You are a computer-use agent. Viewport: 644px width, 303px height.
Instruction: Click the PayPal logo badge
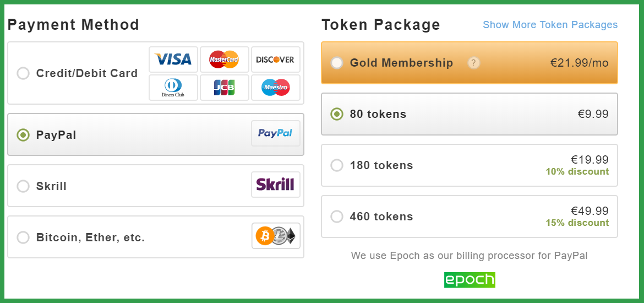click(276, 133)
